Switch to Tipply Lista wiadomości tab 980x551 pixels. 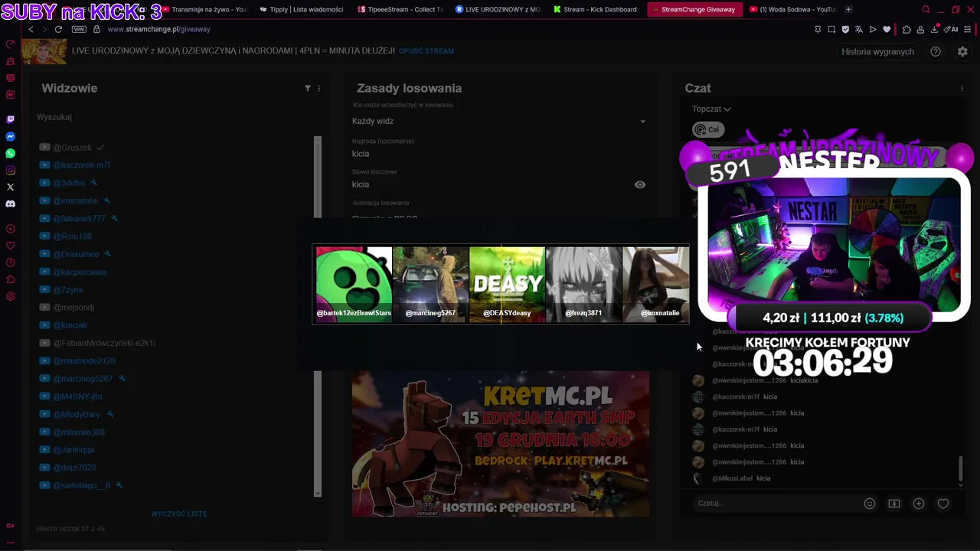pos(301,9)
